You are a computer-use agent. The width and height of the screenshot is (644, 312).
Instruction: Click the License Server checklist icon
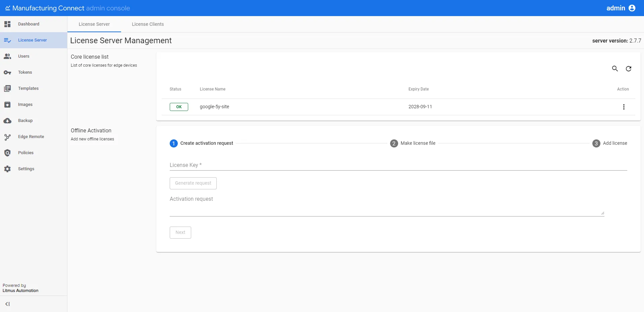7,40
